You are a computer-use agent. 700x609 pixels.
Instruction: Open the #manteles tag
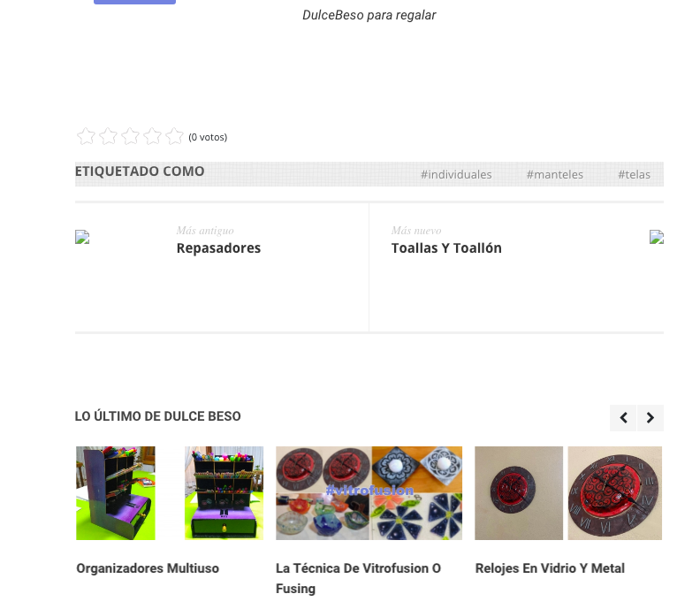click(555, 175)
